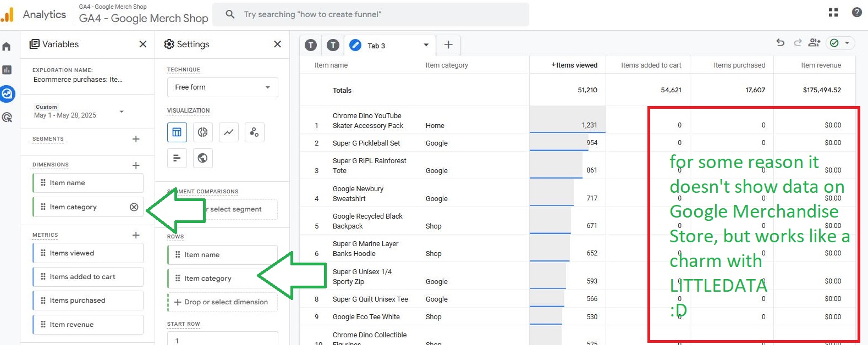Open the leftmost T tab

[311, 45]
